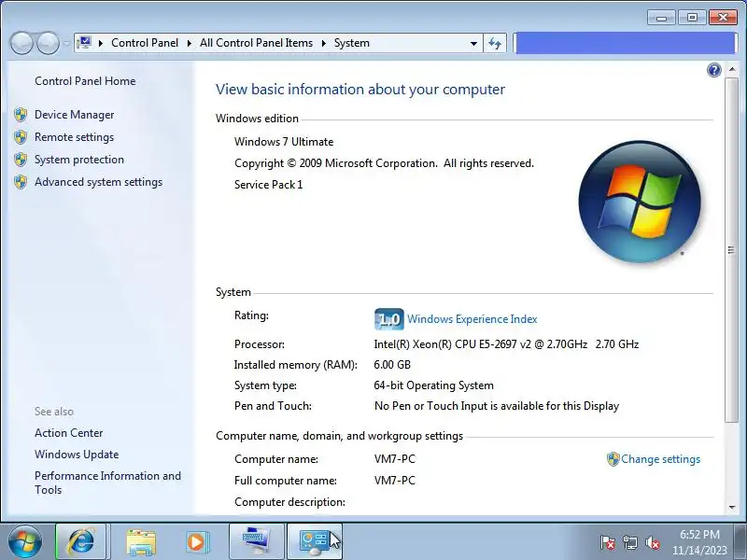Click the 1.0 rating badge icon
This screenshot has height=560, width=747.
click(x=388, y=319)
